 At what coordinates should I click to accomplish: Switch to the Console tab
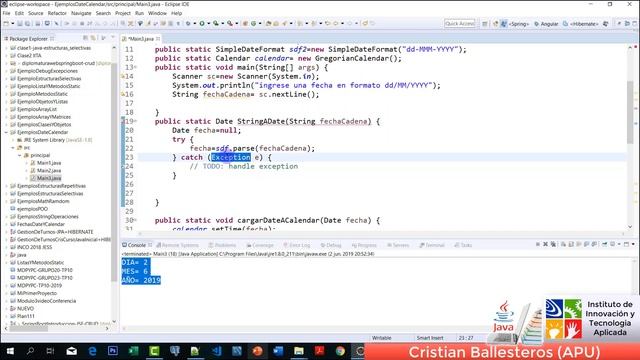click(x=137, y=245)
